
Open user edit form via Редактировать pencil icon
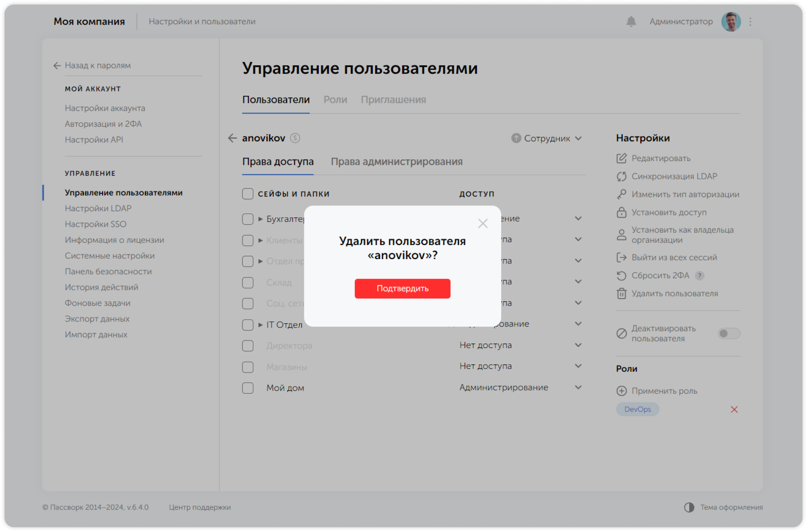click(x=622, y=158)
